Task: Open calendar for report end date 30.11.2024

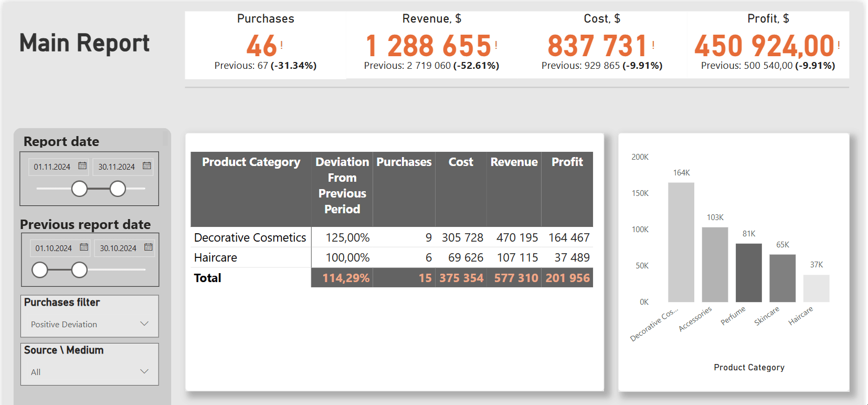Action: [147, 166]
